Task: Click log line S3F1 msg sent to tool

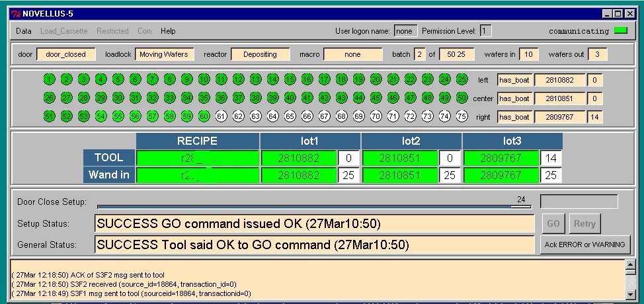Action: [x=131, y=293]
